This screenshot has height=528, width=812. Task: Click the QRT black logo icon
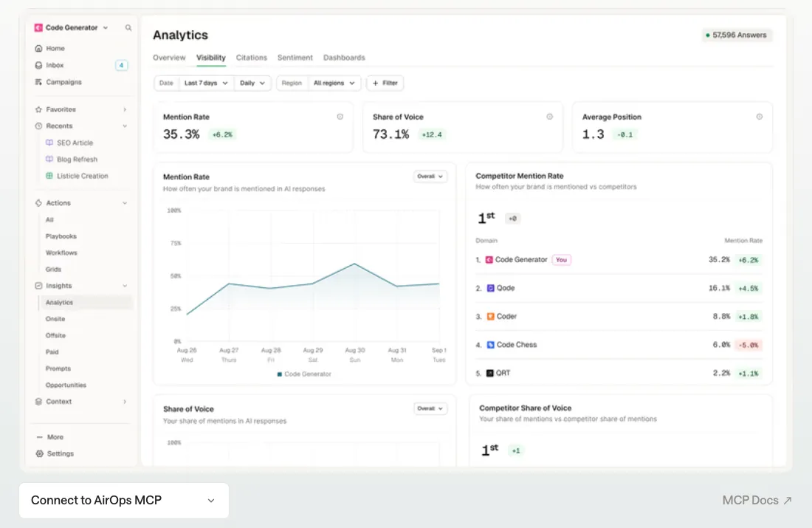pos(490,373)
